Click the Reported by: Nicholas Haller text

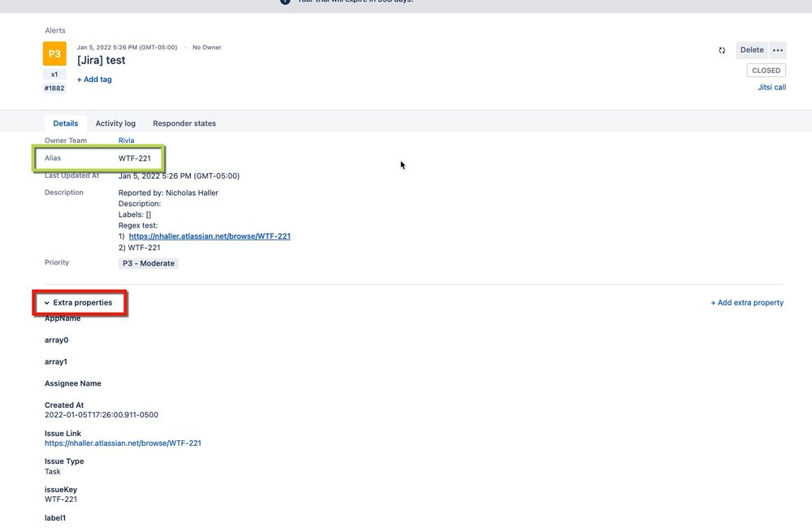click(168, 192)
